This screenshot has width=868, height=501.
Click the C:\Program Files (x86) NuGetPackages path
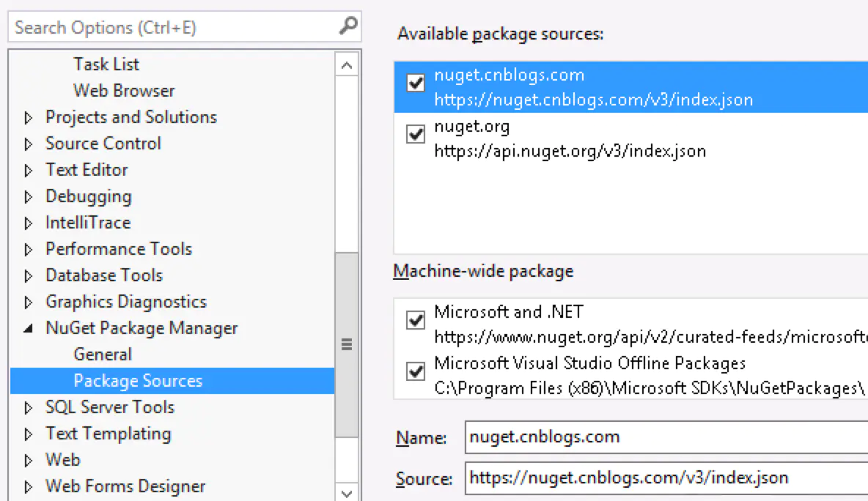point(650,388)
